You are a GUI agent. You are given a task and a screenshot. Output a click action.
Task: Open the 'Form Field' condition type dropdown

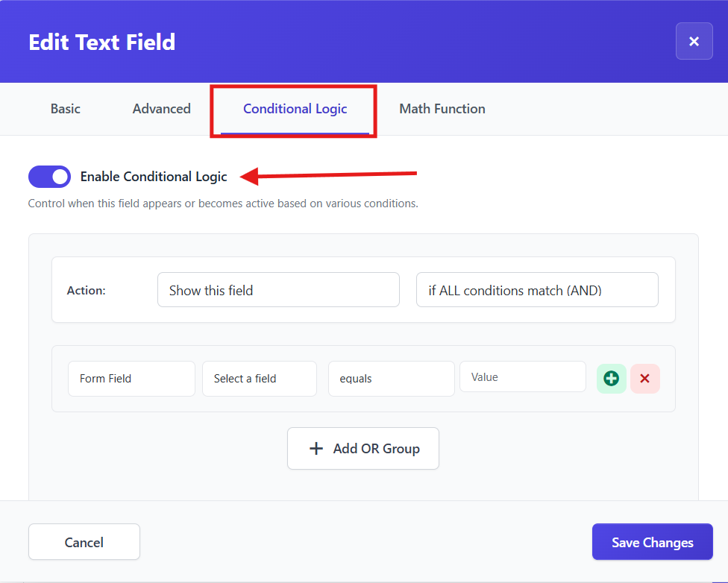(x=131, y=378)
